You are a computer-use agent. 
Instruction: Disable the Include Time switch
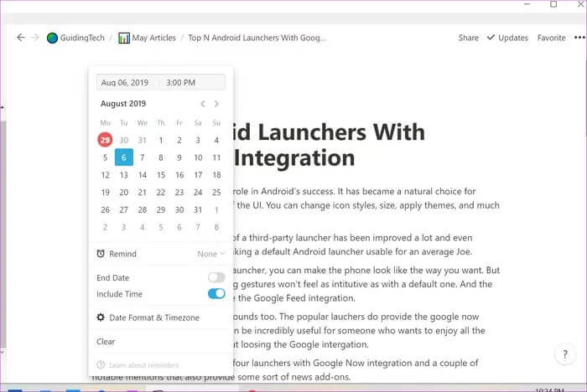pyautogui.click(x=216, y=294)
